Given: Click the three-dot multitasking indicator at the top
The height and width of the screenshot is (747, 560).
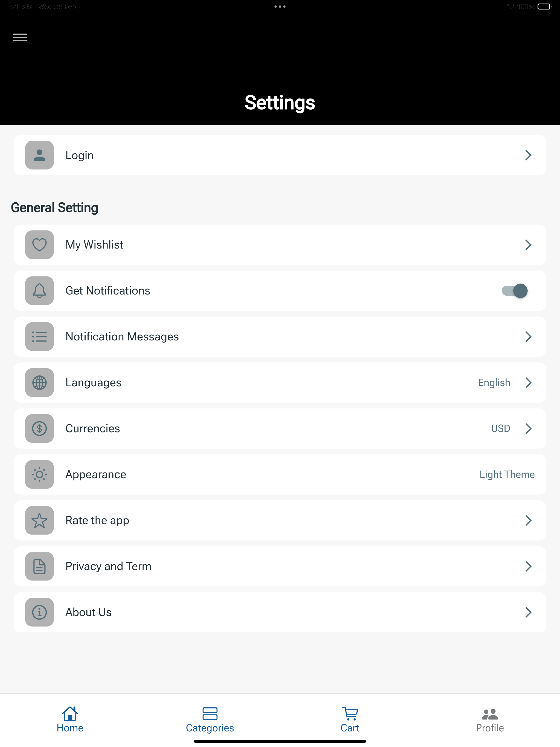Looking at the screenshot, I should coord(280,6).
